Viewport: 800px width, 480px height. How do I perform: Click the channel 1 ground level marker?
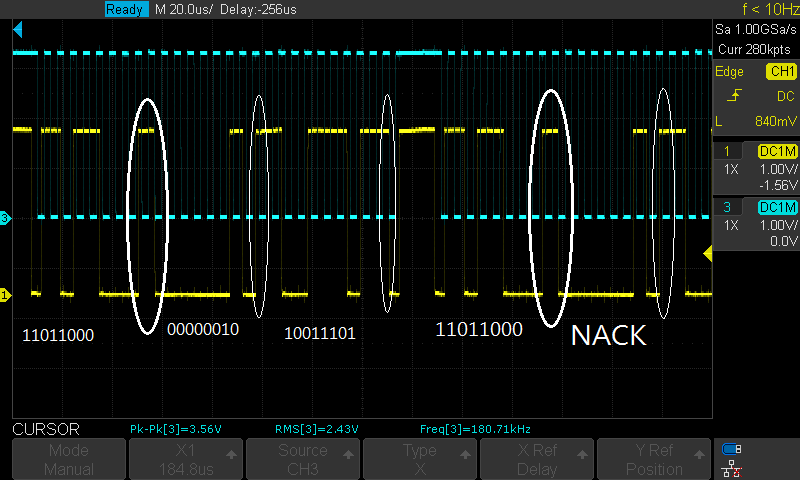coord(5,295)
